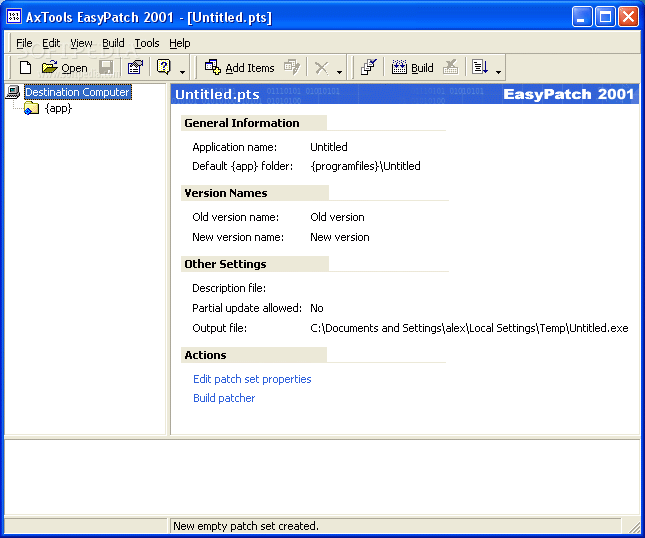Click the verify items checkmark icon

point(369,67)
